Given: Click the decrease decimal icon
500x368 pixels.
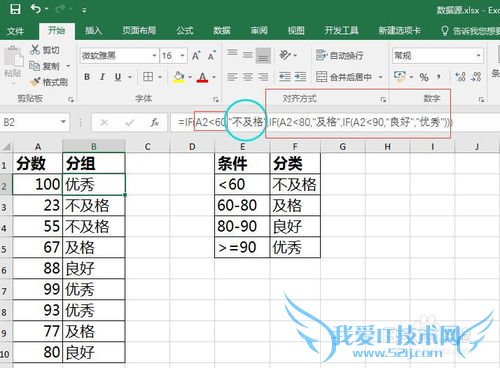Looking at the screenshot, I should pos(476,77).
